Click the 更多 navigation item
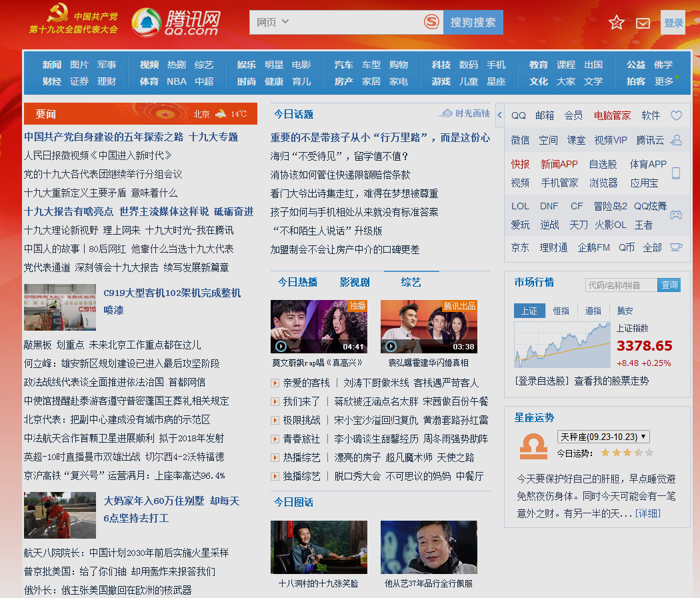 [663, 82]
